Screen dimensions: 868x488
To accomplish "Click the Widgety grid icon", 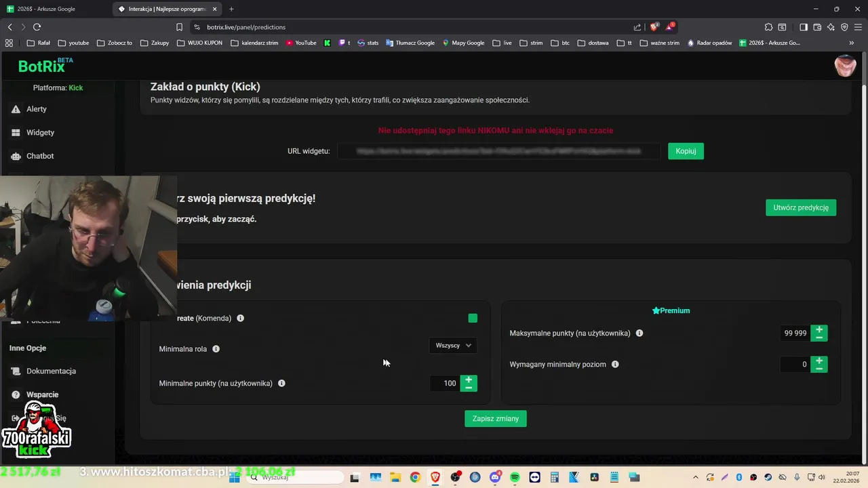I will click(16, 133).
